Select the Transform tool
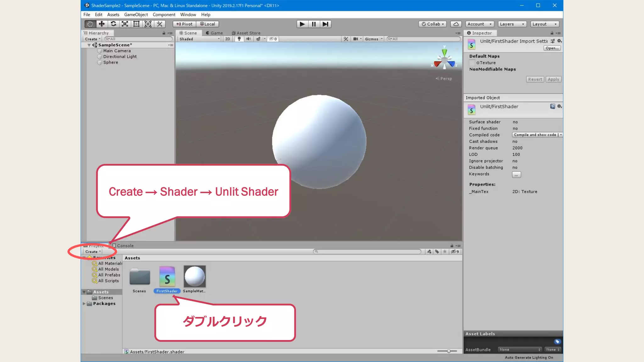This screenshot has height=362, width=644. (x=148, y=24)
